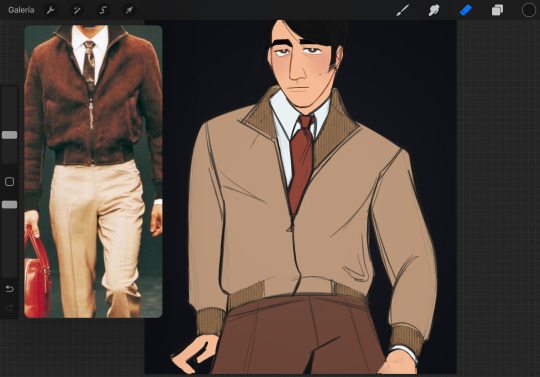Screen dimensions: 540x377
Task: Tap the Undo arrow on sidebar
Action: pyautogui.click(x=9, y=289)
